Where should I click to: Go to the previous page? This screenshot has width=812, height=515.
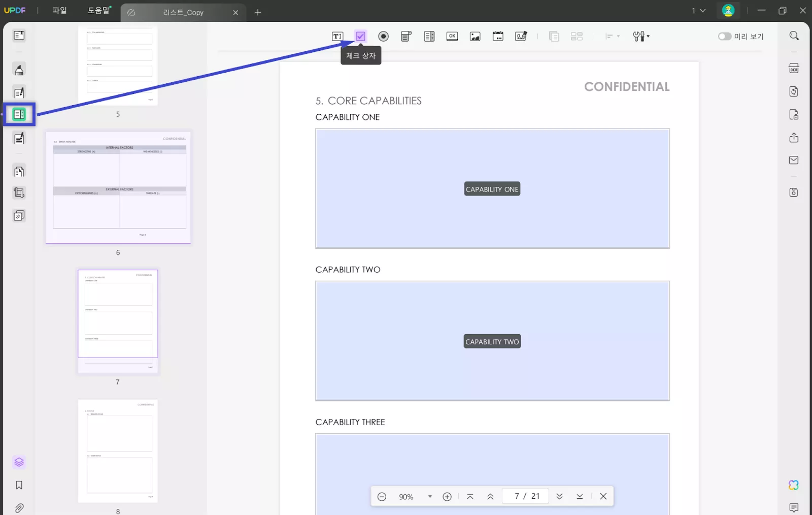pos(490,497)
